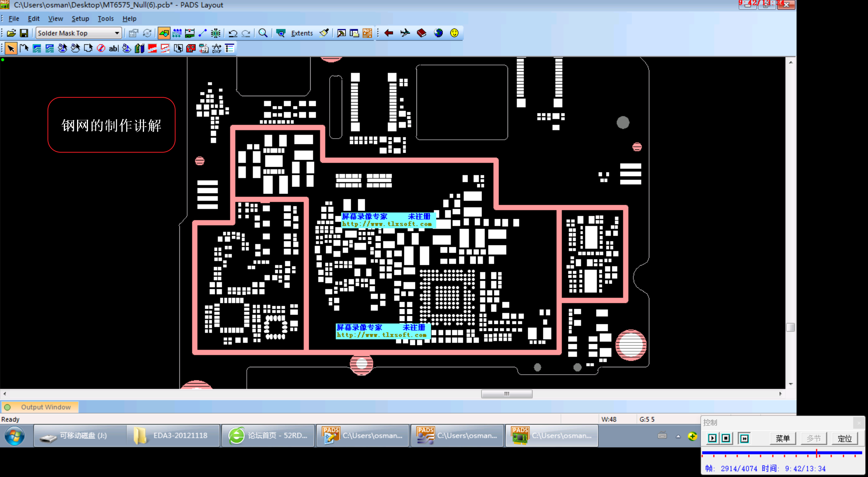This screenshot has height=477, width=868.
Task: Click the horizontal scrollbar right arrow
Action: point(780,394)
